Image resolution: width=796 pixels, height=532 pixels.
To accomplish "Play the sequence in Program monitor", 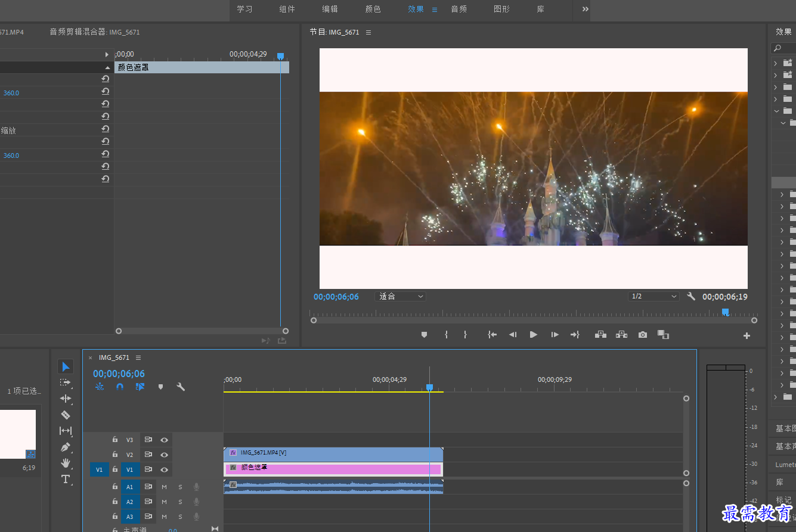I will point(534,335).
